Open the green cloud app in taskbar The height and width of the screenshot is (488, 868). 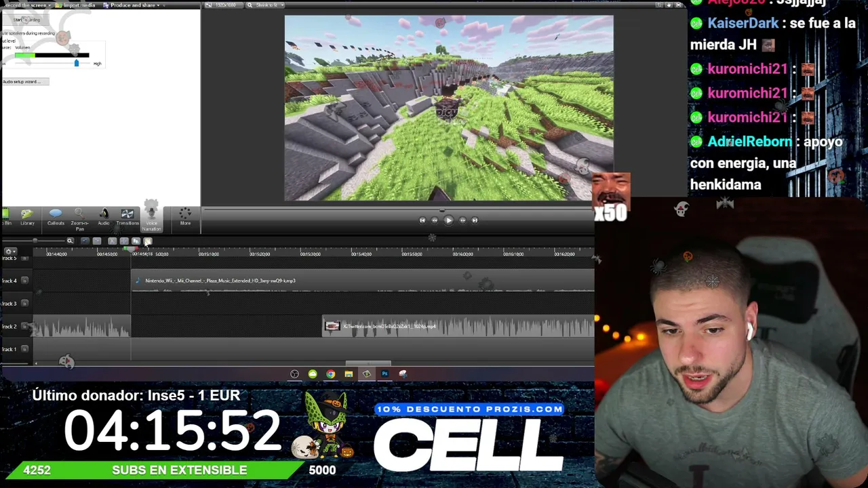(313, 374)
